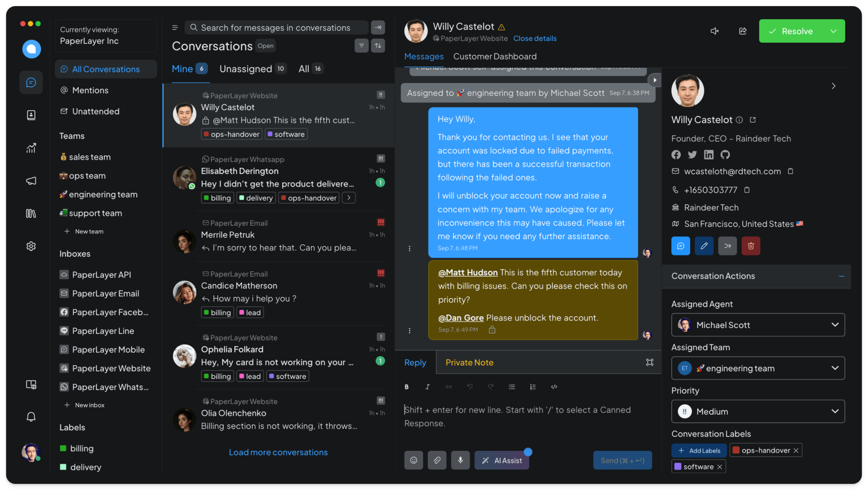Switch to the Unassigned conversations tab
Viewport: 868px width, 490px height.
coord(253,69)
